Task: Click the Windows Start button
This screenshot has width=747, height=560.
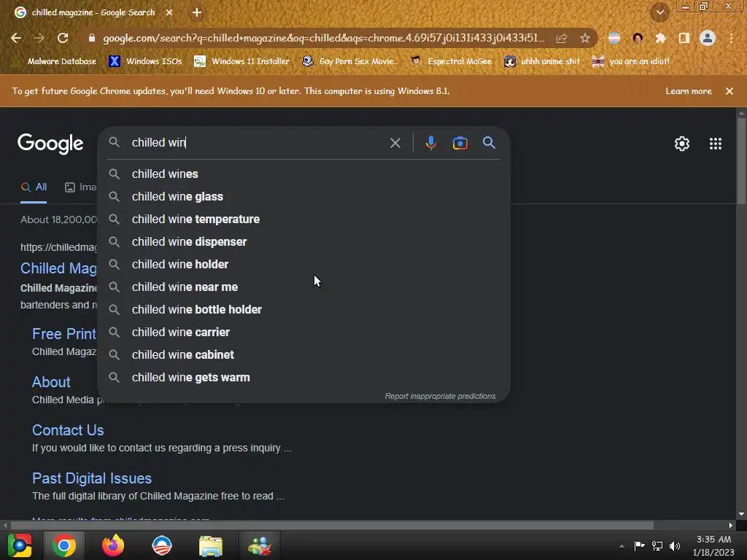Action: [20, 545]
